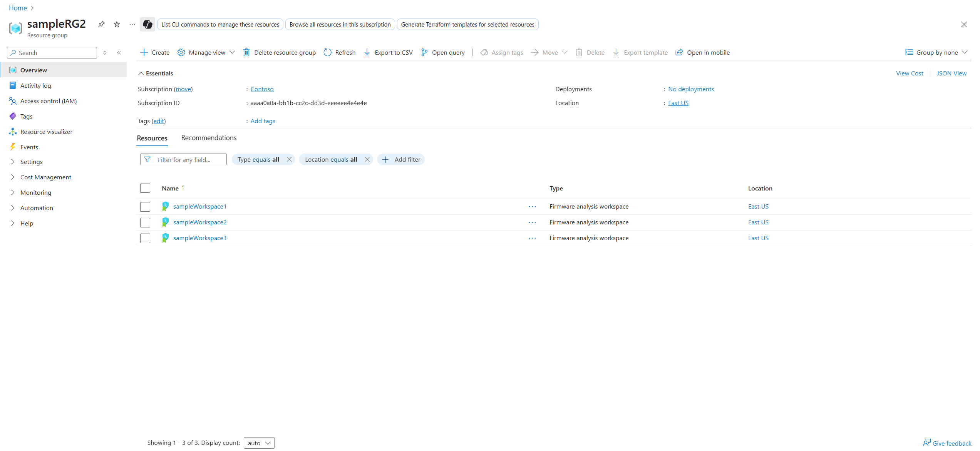The image size is (980, 451).
Task: Switch to the Resources tab
Action: 152,138
